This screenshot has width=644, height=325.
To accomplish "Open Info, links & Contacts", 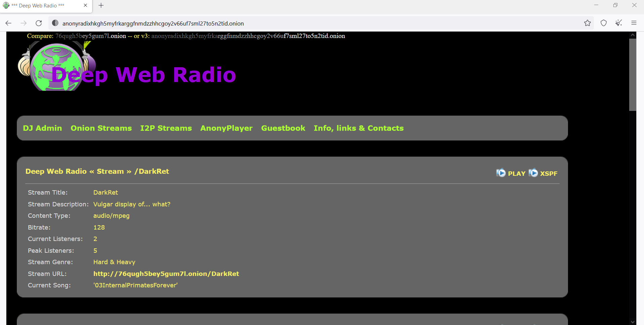I will pyautogui.click(x=358, y=128).
